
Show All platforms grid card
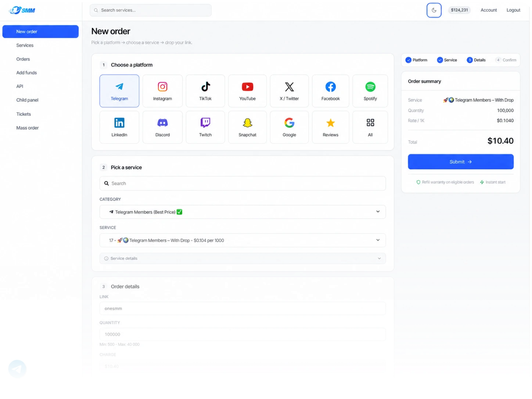tap(370, 127)
